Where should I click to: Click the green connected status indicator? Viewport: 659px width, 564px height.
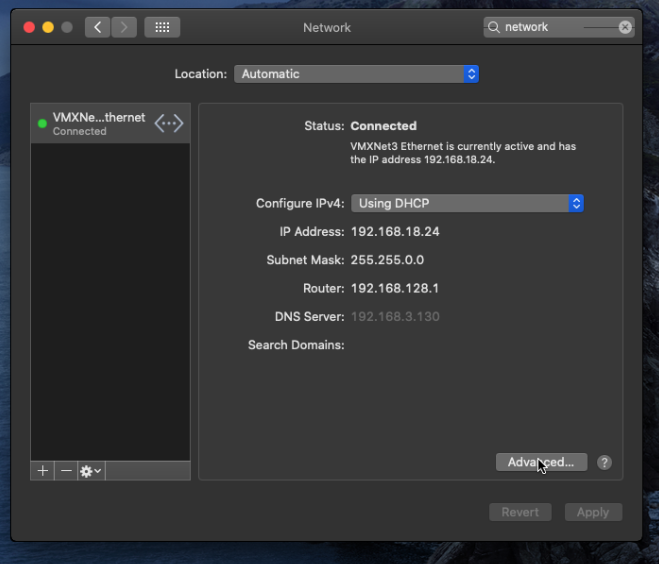coord(42,124)
